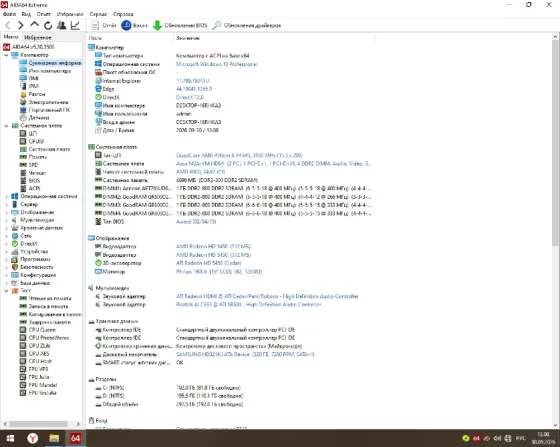
Task: Select the CPU AES benchmark
Action: coord(35,353)
